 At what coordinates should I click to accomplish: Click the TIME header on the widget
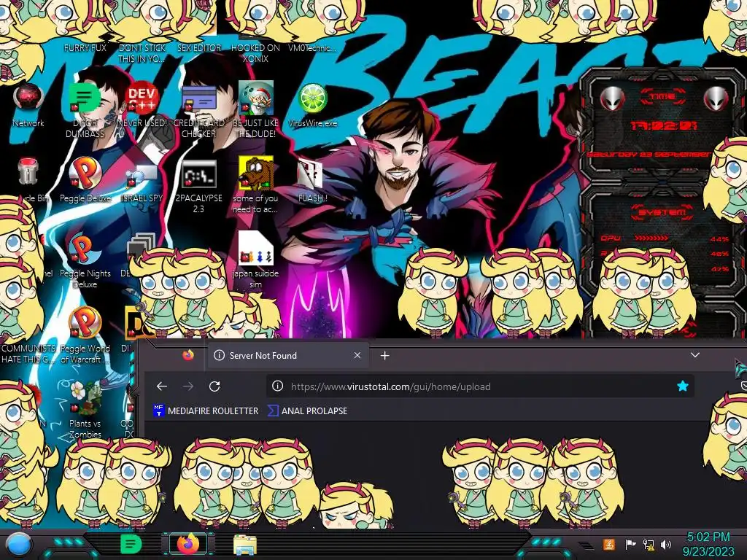pos(662,97)
